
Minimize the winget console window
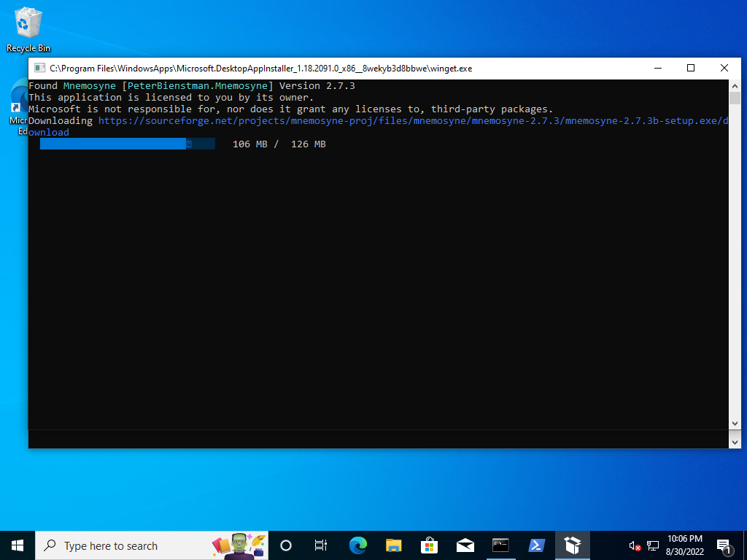(x=658, y=68)
